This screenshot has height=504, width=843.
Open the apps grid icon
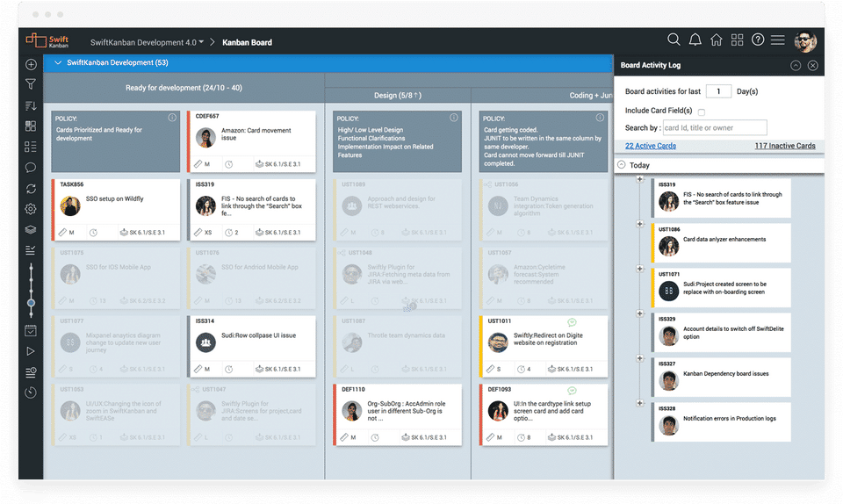coord(737,40)
